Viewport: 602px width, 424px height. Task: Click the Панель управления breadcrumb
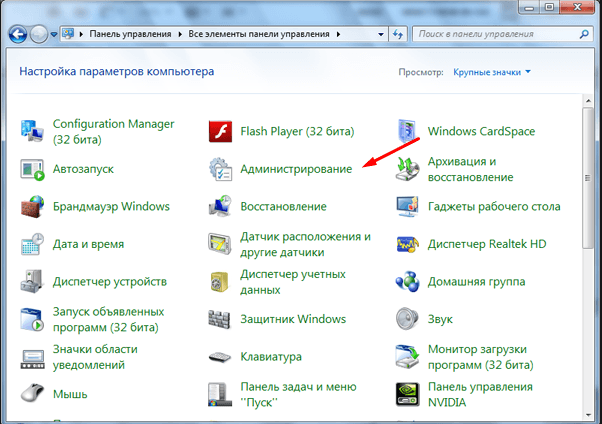click(131, 34)
